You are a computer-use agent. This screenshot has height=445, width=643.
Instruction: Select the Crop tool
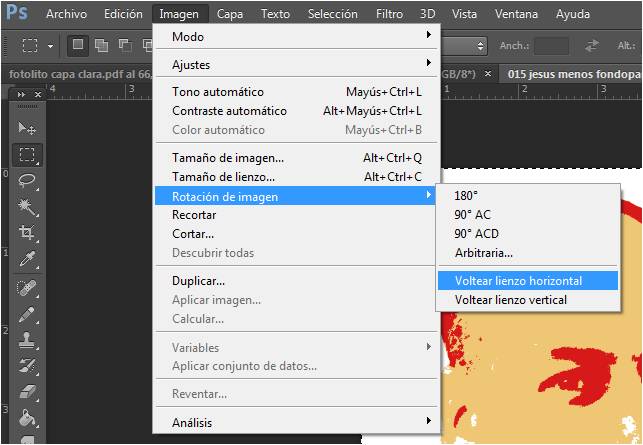click(27, 233)
